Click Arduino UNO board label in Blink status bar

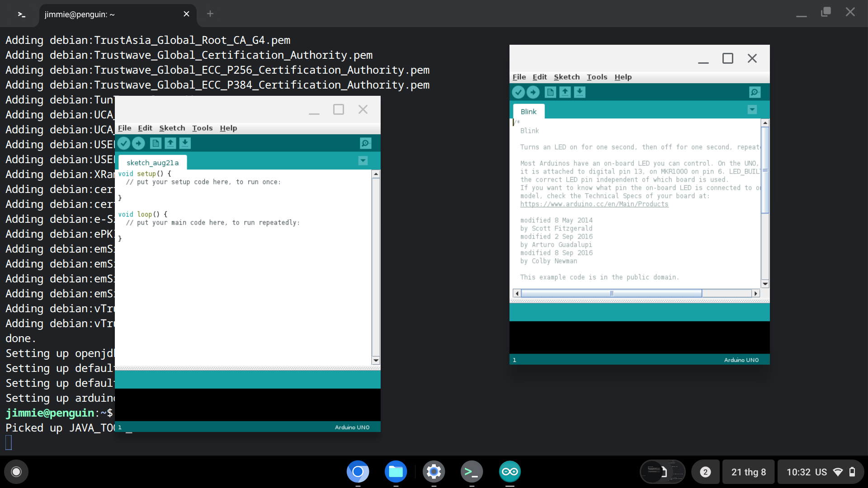click(x=741, y=360)
